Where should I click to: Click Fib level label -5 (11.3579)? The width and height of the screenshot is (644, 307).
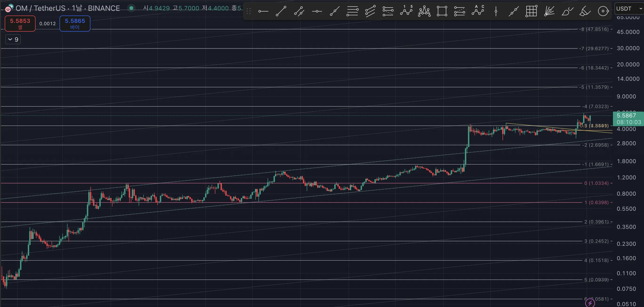[x=594, y=87]
